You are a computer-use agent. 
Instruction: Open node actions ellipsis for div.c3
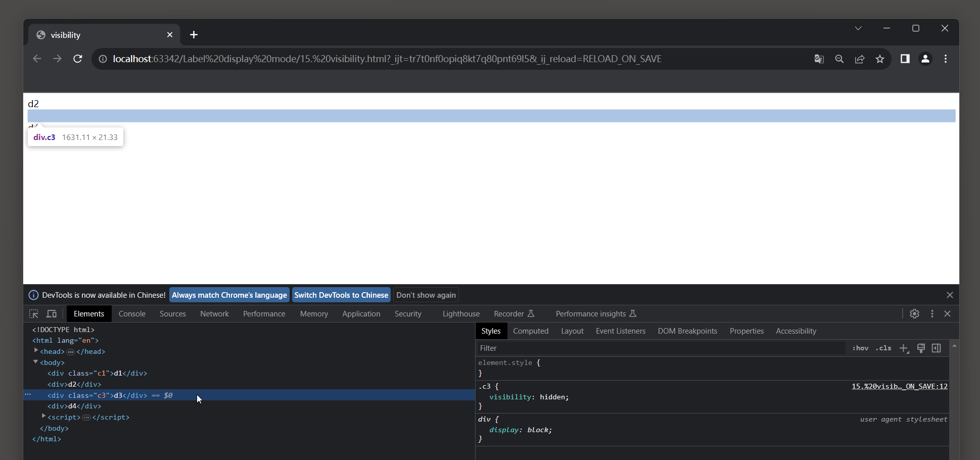click(28, 394)
